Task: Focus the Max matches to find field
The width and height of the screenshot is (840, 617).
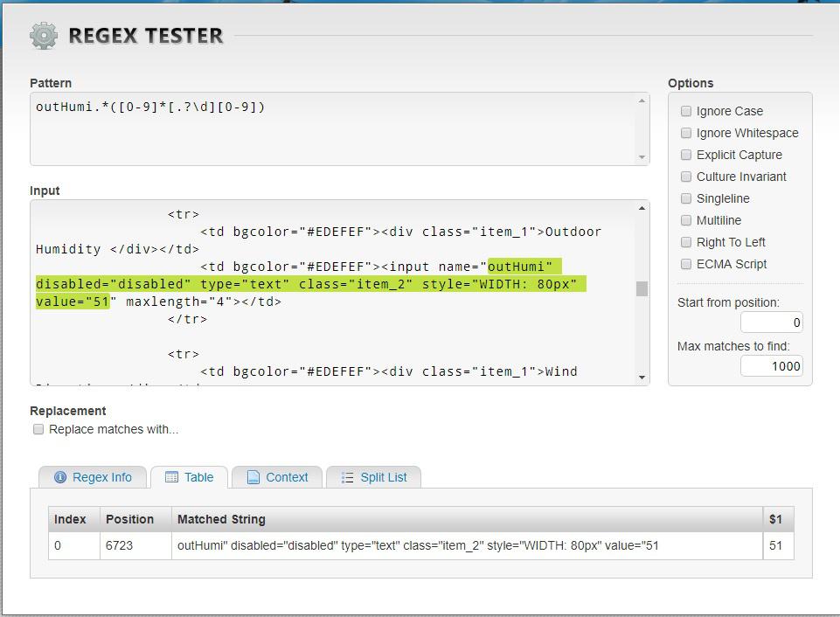Action: tap(772, 366)
